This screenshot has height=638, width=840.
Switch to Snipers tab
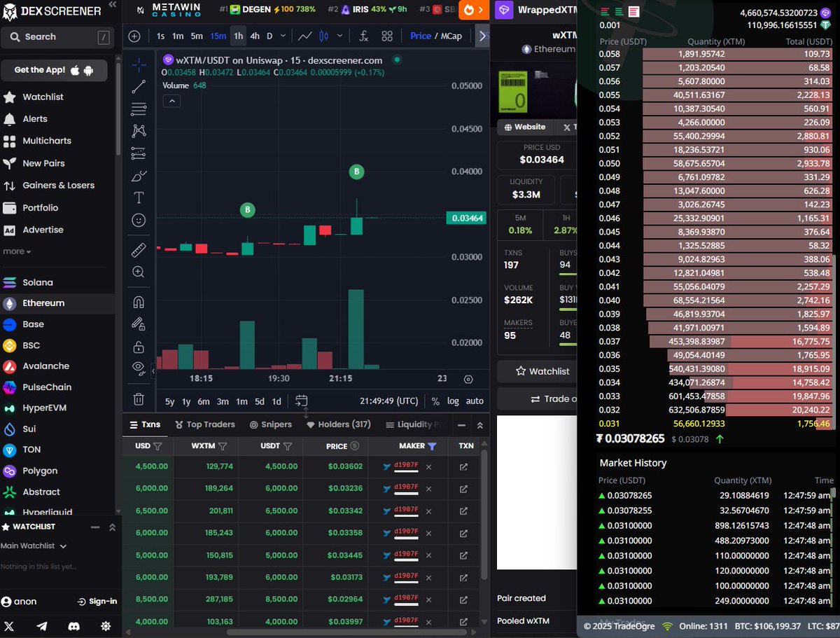[x=271, y=424]
